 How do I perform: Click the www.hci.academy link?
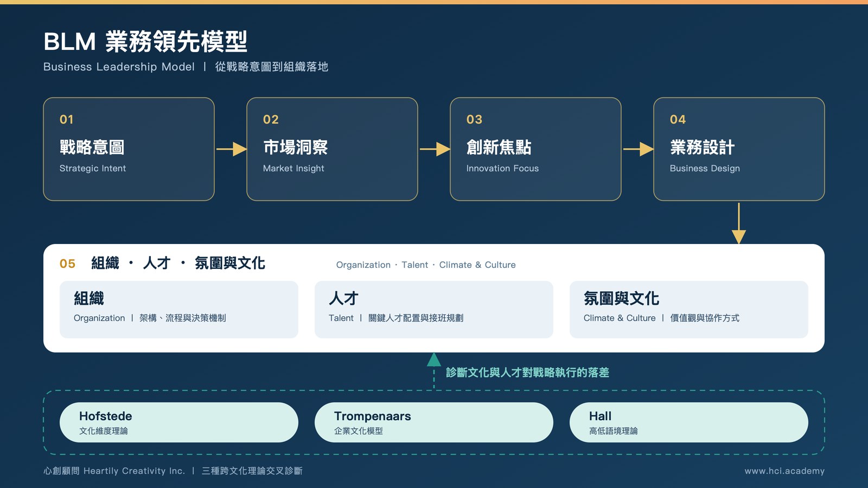(x=784, y=471)
